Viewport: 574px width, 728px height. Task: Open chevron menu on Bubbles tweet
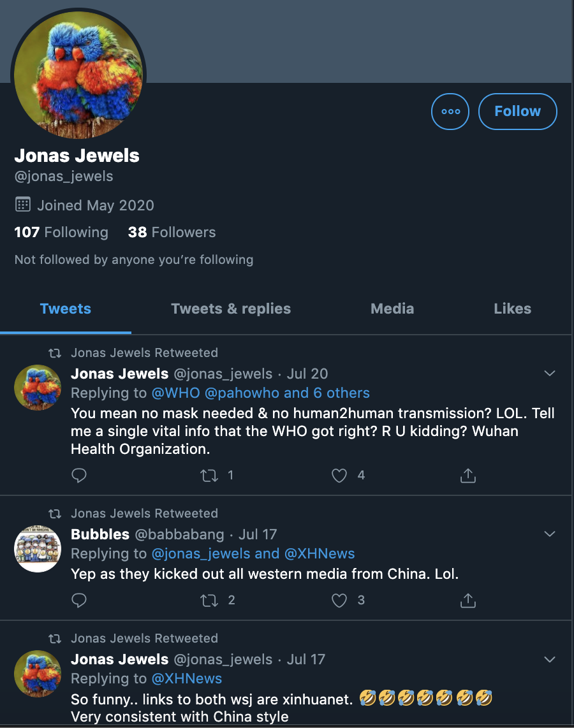coord(550,534)
